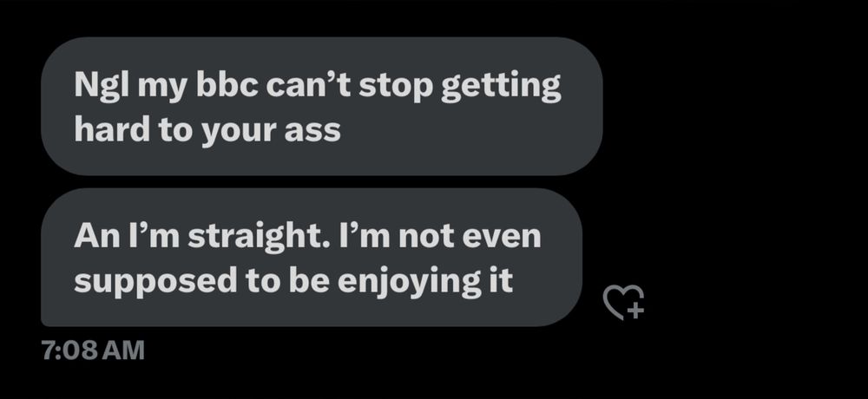Image resolution: width=868 pixels, height=399 pixels.
Task: Tap the heart icon next to the bubble
Action: click(623, 302)
